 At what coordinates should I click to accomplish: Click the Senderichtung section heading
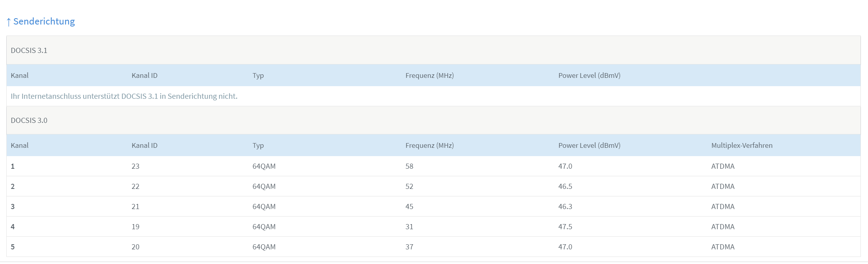point(44,21)
